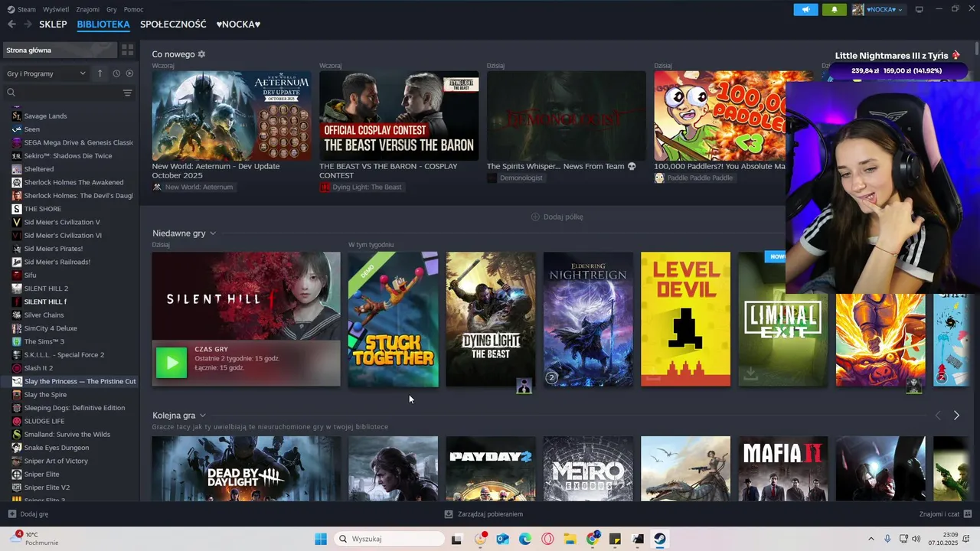Sort the library list with the up arrow
This screenshot has height=551, width=980.
[100, 73]
